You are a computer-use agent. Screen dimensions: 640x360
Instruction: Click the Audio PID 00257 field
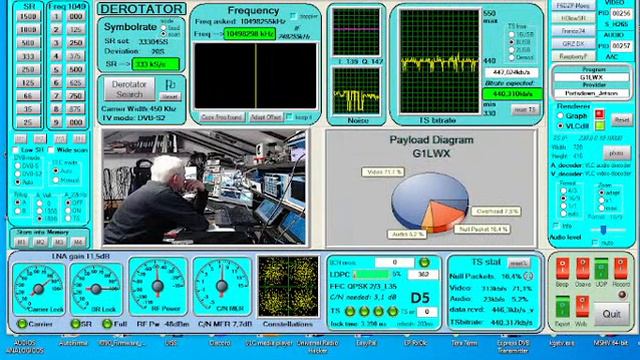[621, 46]
